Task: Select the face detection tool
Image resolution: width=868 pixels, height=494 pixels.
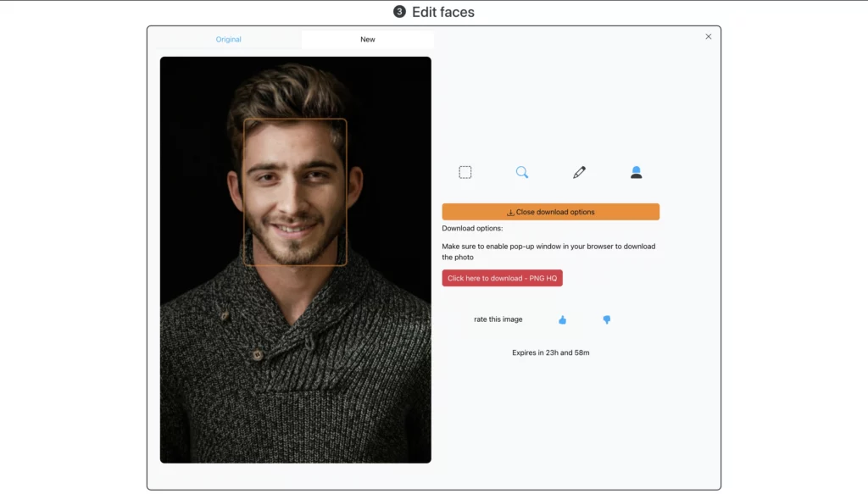Action: pos(636,171)
